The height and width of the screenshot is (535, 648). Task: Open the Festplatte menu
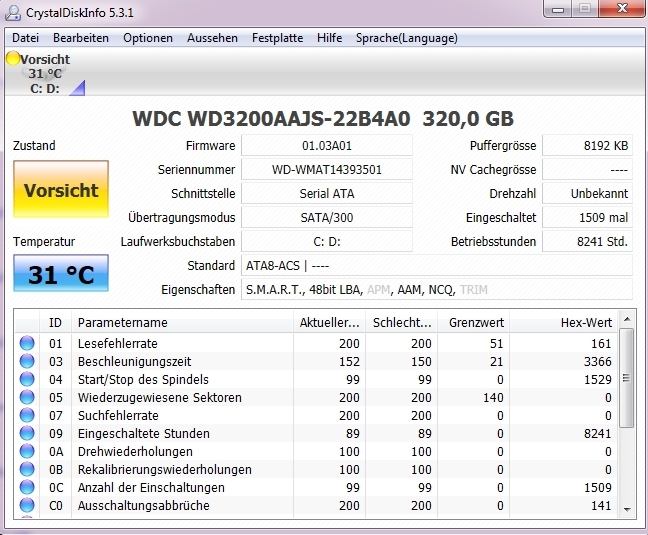[x=277, y=38]
